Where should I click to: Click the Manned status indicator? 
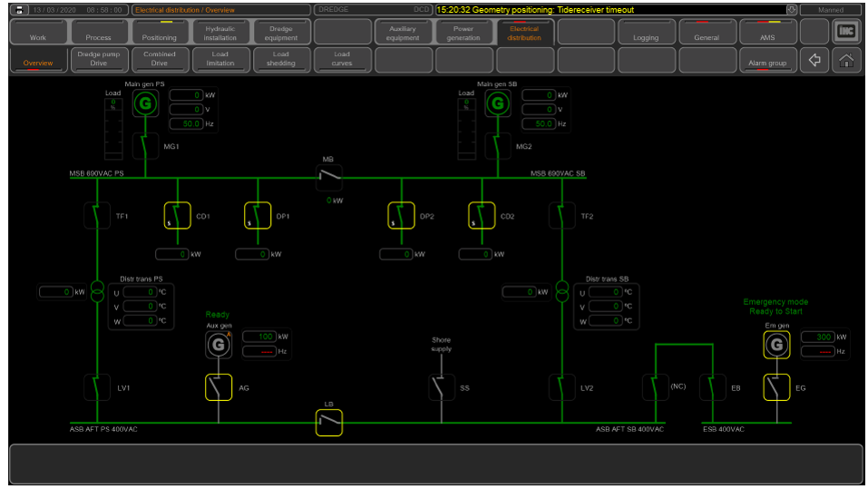[830, 10]
